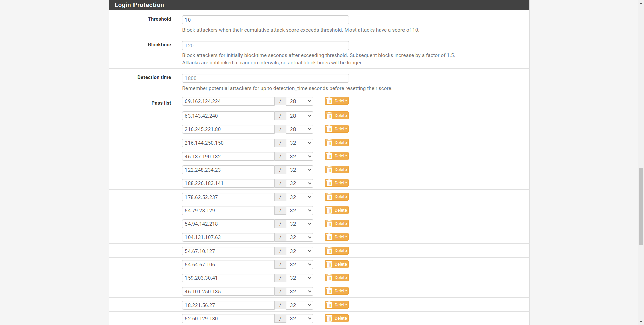Click Delete beside 52.60.129.180
The width and height of the screenshot is (644, 325).
click(x=336, y=318)
